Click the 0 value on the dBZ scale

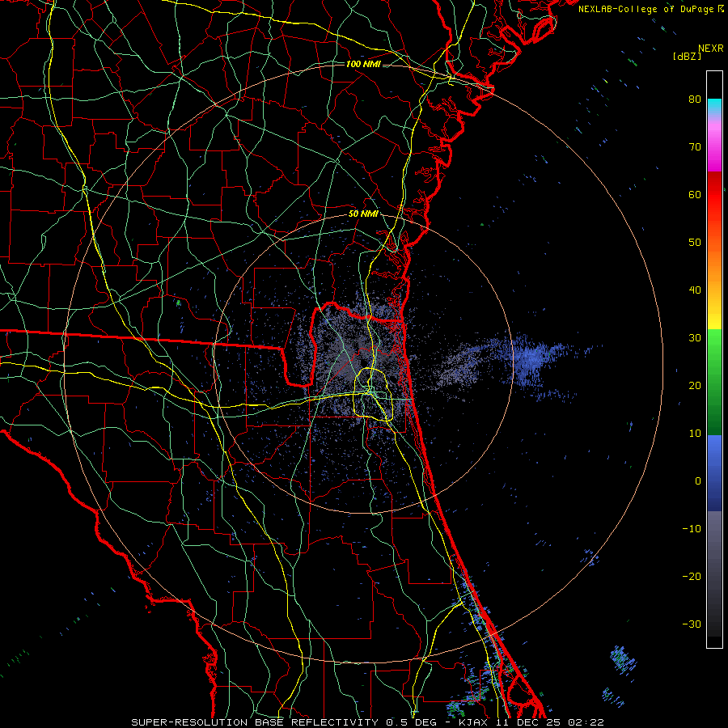(x=698, y=481)
